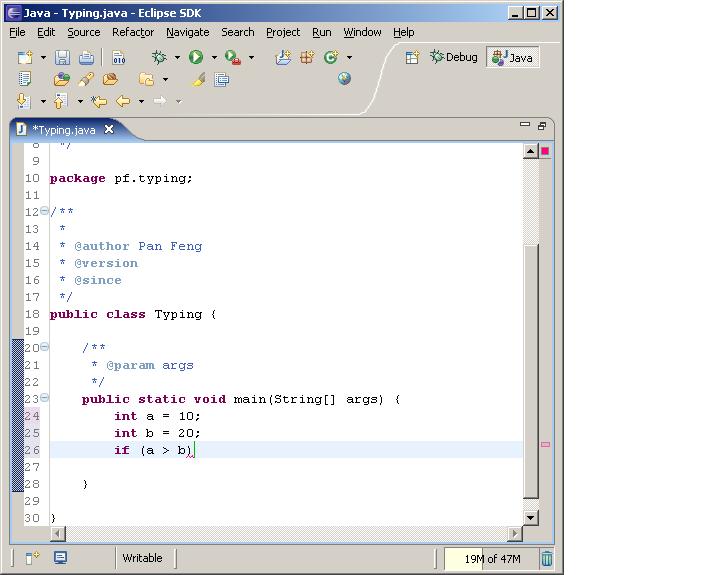Click the Print toolbar icon

(86, 58)
